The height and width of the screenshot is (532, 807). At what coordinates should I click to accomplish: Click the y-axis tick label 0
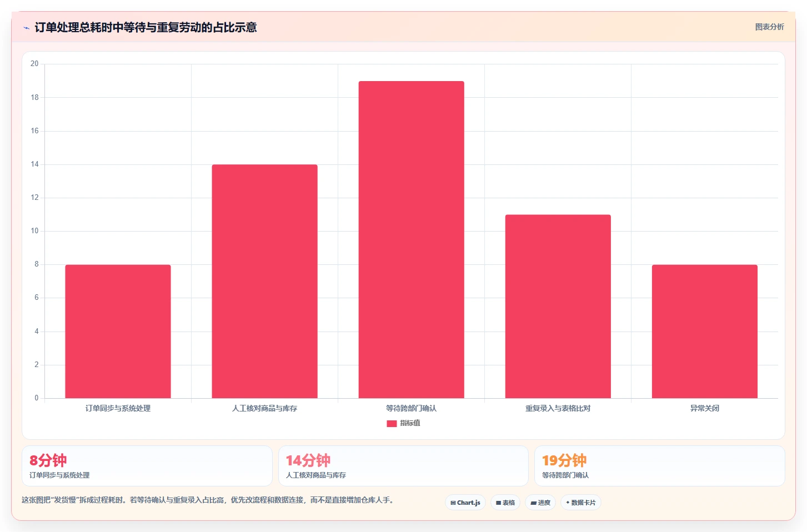(x=37, y=398)
